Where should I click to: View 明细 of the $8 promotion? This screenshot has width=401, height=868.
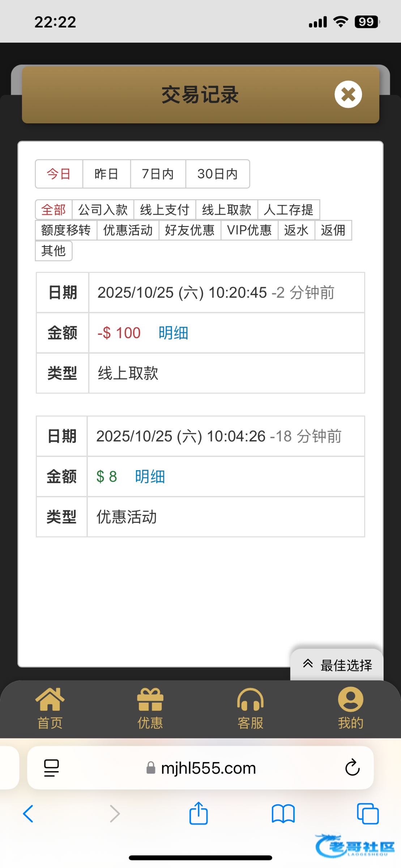(x=150, y=476)
